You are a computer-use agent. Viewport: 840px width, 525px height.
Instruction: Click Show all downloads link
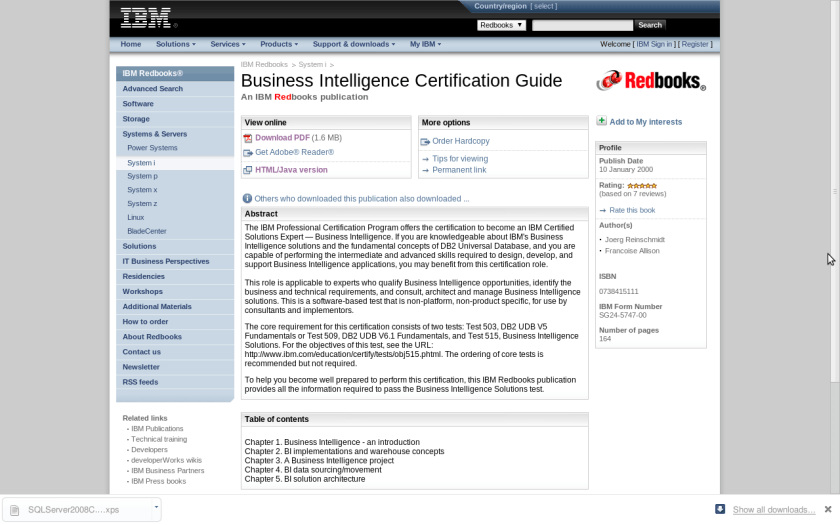click(773, 510)
